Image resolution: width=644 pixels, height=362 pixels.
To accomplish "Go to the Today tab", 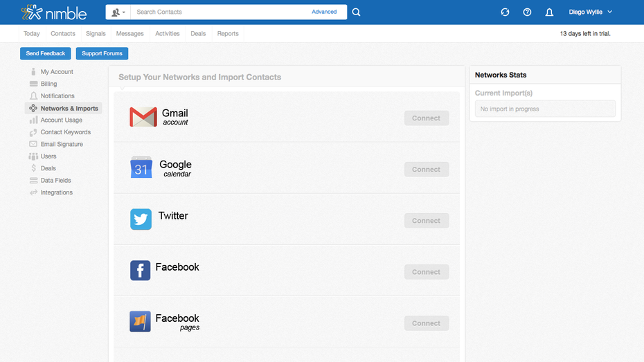I will [x=32, y=34].
